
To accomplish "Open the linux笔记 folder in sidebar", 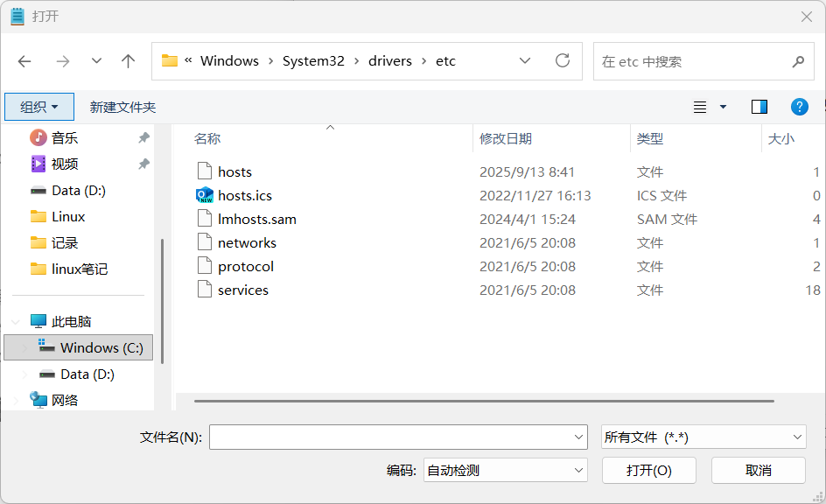I will (79, 269).
